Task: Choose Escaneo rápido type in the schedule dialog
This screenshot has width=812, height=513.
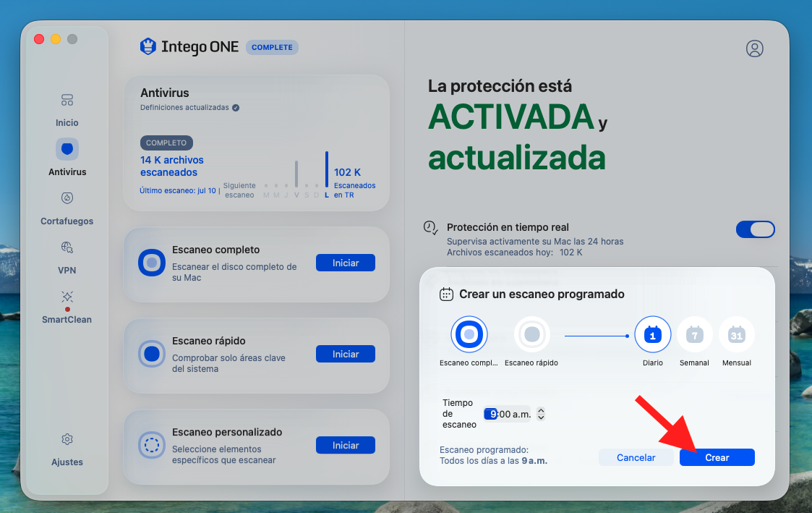Action: point(532,334)
